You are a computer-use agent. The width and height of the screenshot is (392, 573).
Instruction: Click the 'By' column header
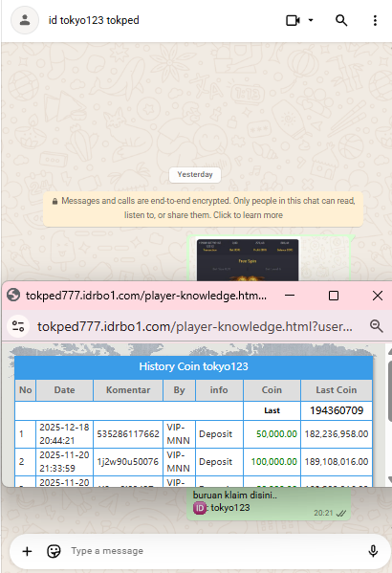click(179, 390)
